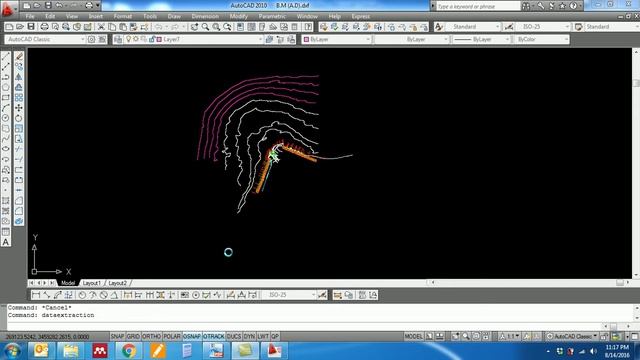Open the Modify menu

(x=238, y=16)
